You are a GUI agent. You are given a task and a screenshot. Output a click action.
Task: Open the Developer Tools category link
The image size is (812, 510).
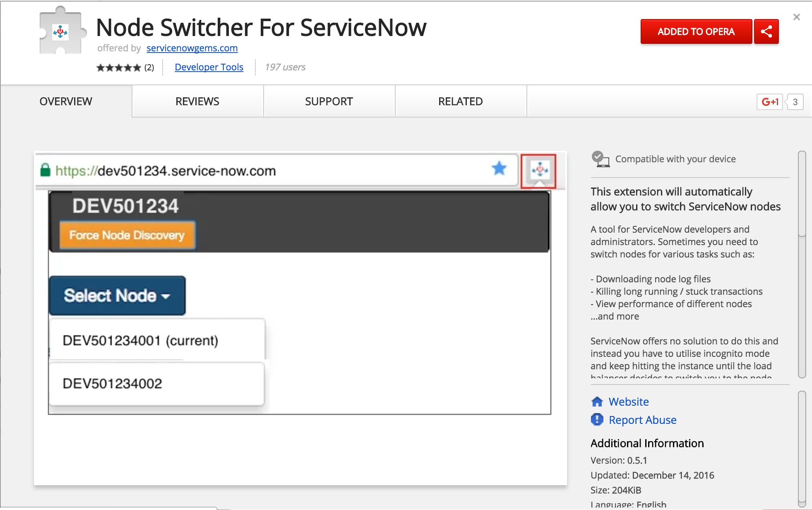click(209, 67)
